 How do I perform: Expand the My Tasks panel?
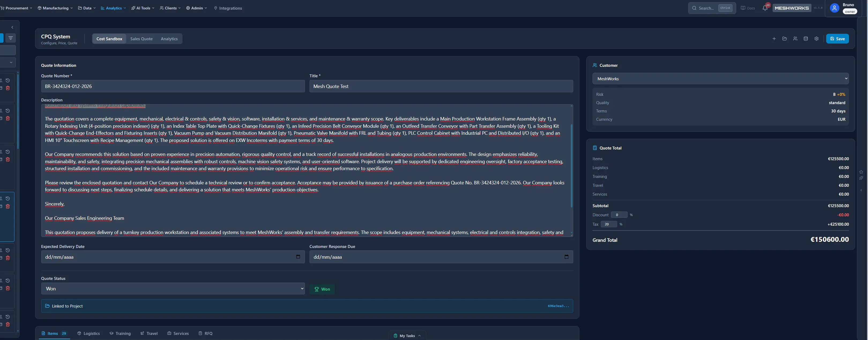pos(407,336)
